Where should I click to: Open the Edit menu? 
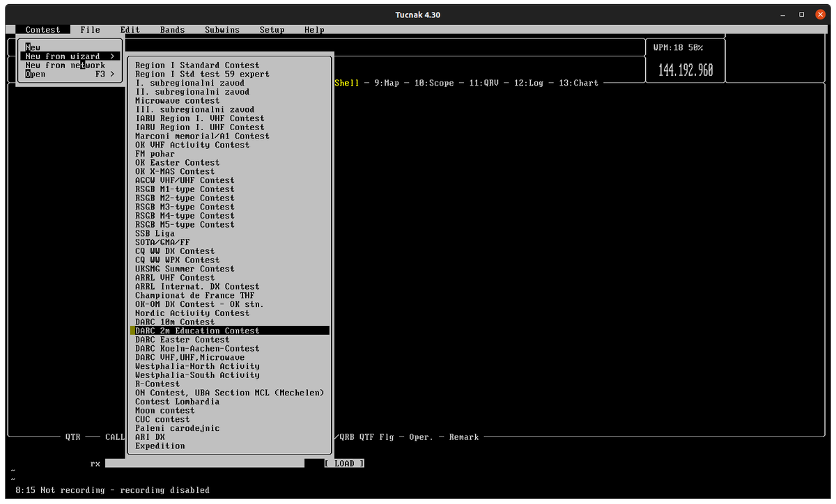pyautogui.click(x=130, y=30)
